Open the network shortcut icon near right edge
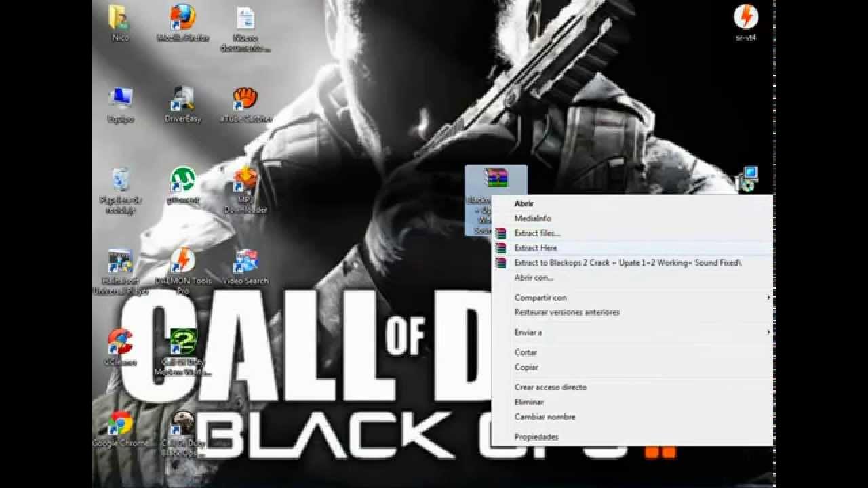The width and height of the screenshot is (868, 488). 747,180
